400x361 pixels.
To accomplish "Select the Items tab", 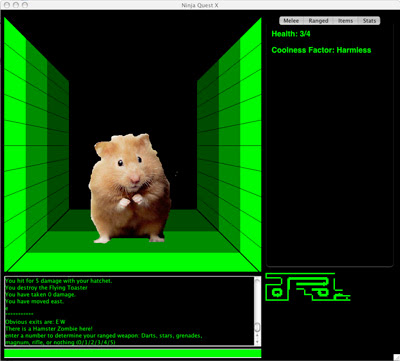I will [345, 21].
